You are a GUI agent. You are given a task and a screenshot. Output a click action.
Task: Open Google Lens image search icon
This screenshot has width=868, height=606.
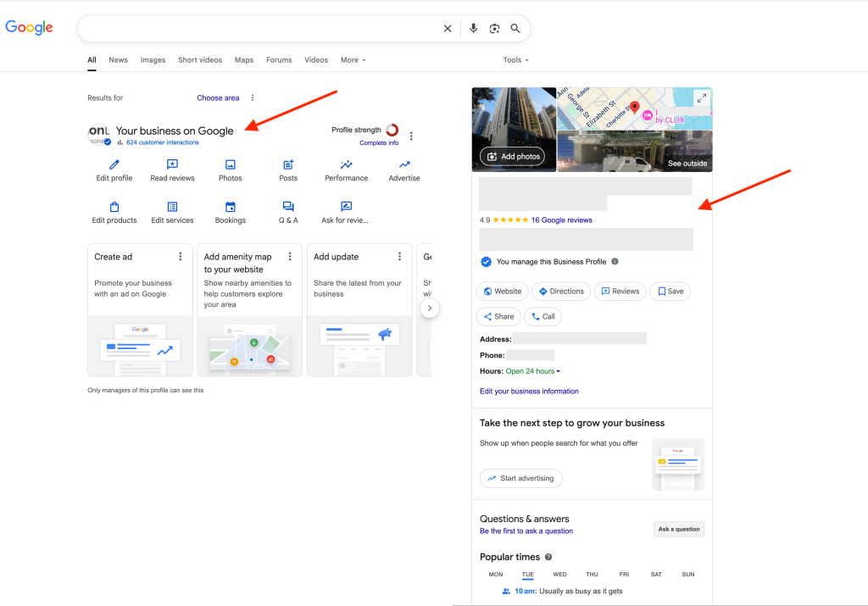click(x=494, y=29)
